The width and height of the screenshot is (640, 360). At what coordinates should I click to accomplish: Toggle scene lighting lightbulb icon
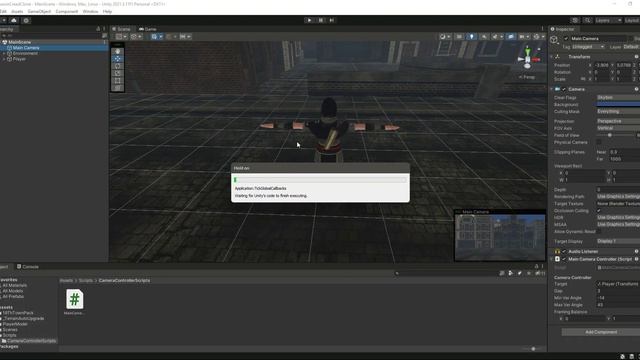coord(471,37)
